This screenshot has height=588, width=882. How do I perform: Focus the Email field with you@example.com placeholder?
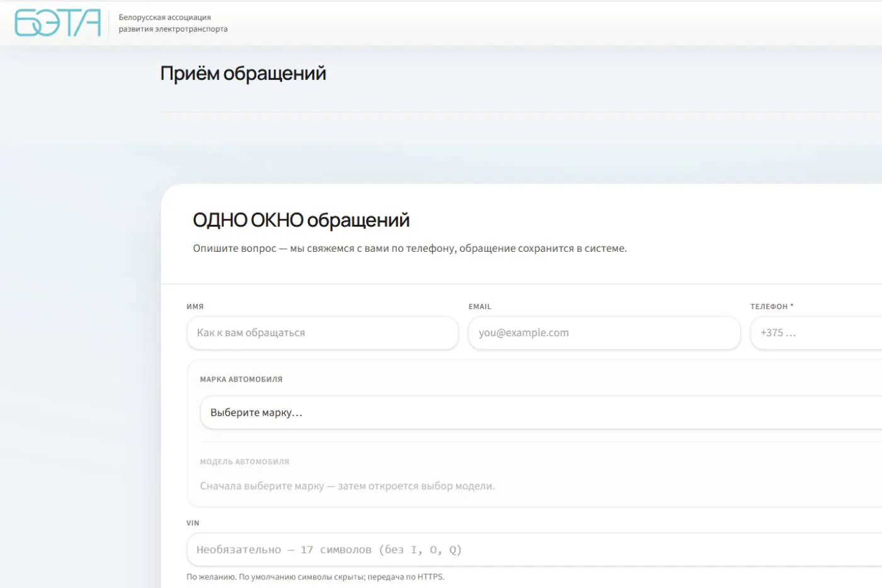(604, 333)
